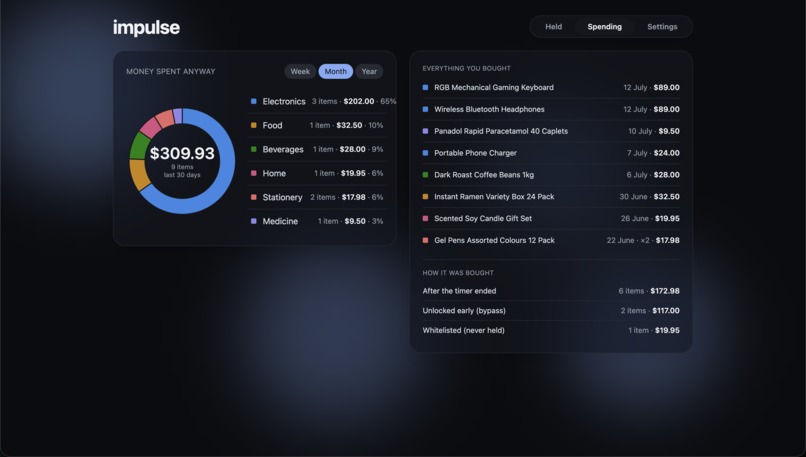The height and width of the screenshot is (457, 806).
Task: Click the salmon Stationery color swatch
Action: [253, 197]
